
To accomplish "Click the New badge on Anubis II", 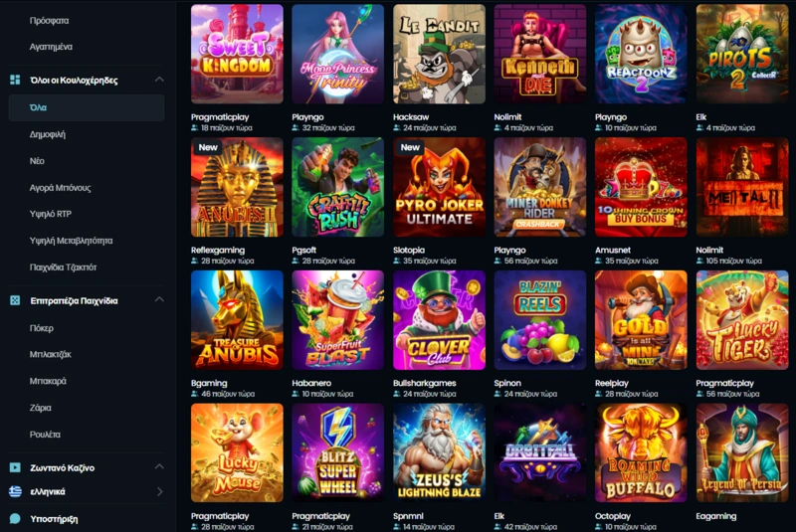I will (x=208, y=147).
